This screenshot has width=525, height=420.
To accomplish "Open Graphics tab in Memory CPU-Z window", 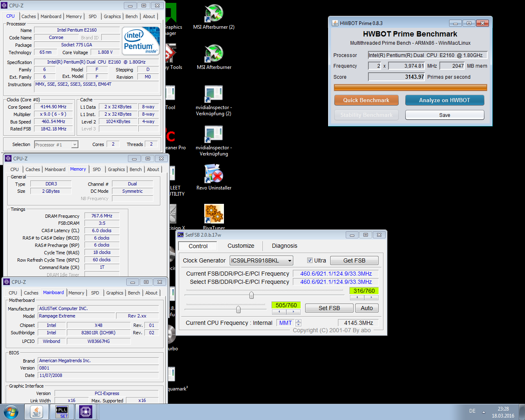I will coord(116,169).
